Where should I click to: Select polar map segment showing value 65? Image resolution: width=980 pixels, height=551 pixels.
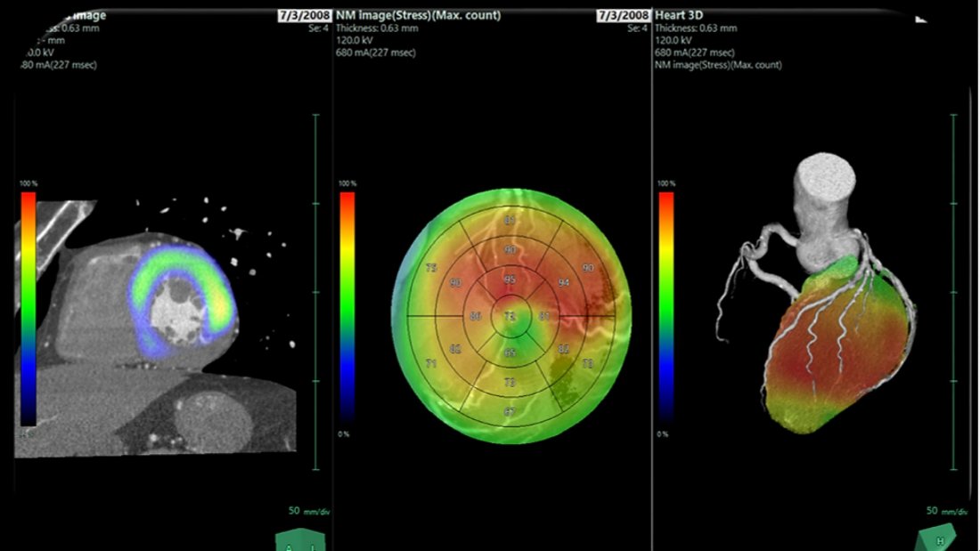[510, 353]
